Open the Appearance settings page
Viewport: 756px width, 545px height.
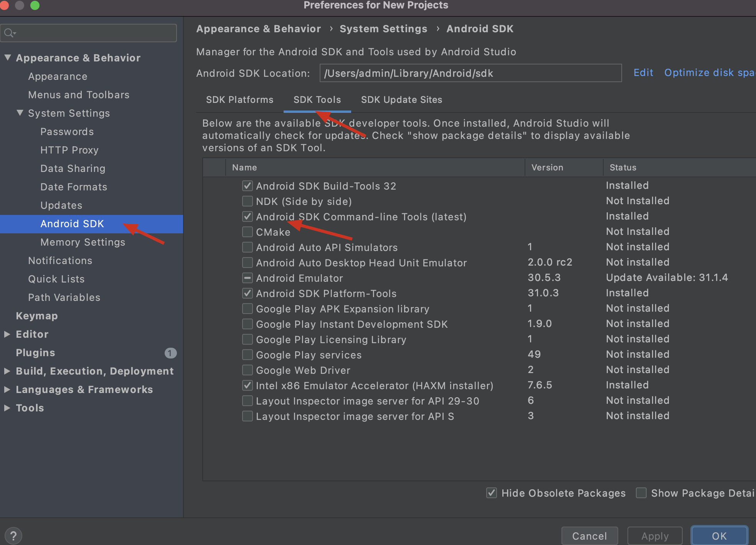tap(58, 76)
